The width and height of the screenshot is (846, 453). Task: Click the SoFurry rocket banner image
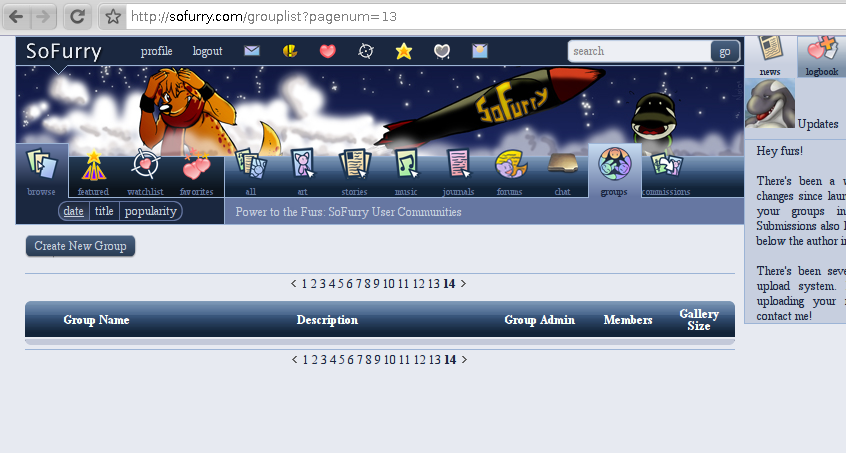[380, 111]
